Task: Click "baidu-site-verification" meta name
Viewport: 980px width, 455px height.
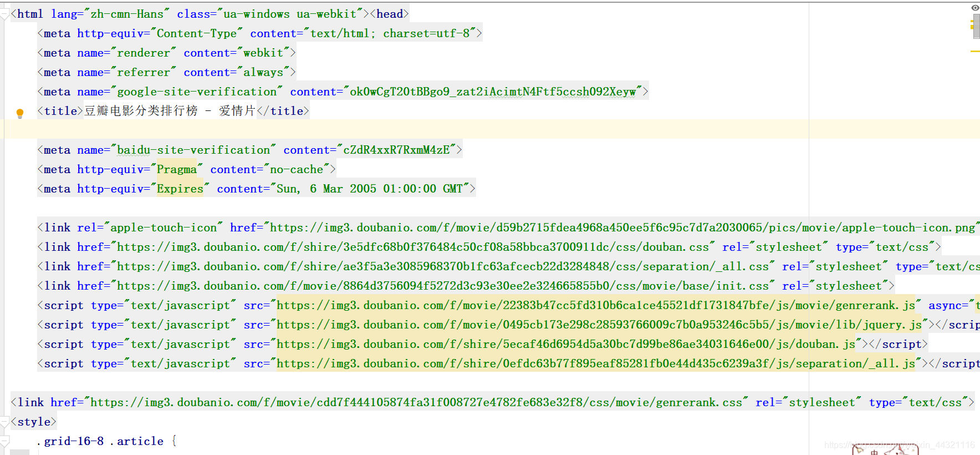Action: point(193,150)
